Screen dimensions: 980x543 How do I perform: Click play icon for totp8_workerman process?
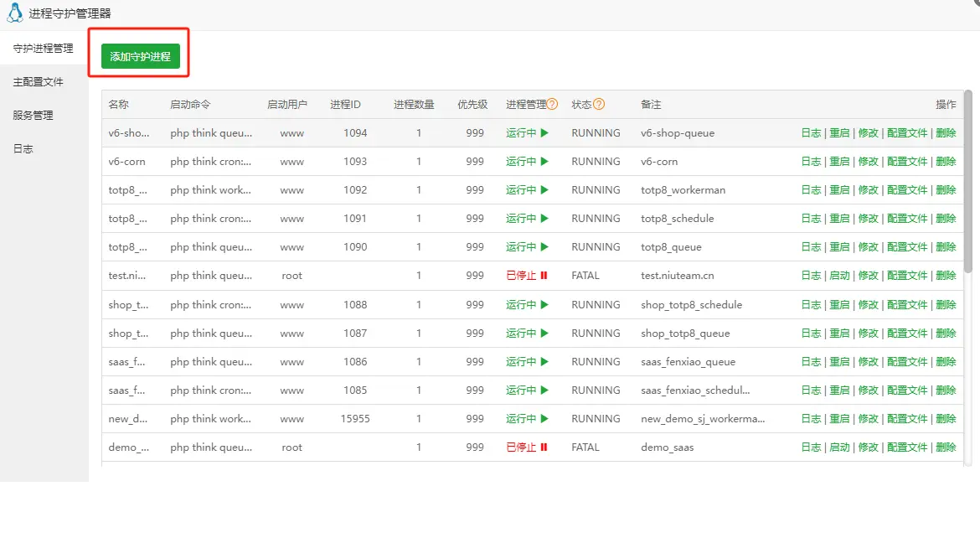pyautogui.click(x=544, y=190)
